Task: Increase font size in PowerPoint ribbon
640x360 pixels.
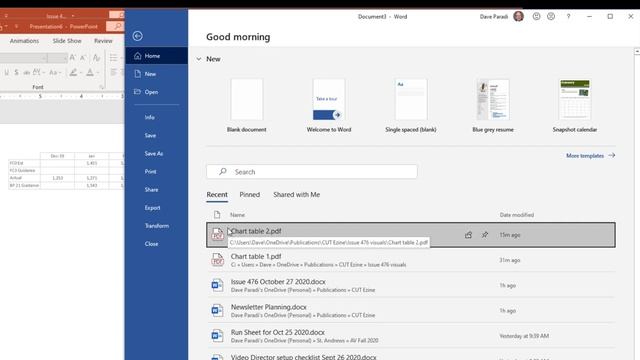Action: [x=73, y=58]
